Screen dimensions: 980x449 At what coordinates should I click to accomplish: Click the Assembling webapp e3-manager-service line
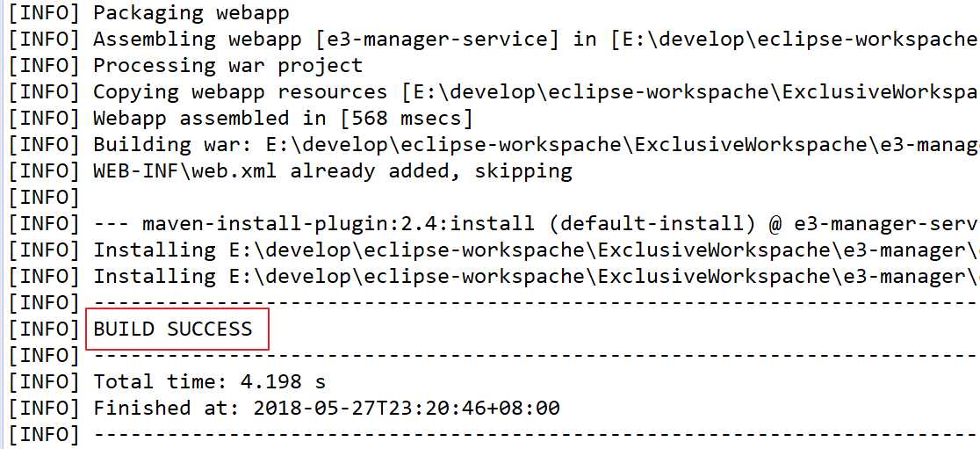click(x=494, y=40)
